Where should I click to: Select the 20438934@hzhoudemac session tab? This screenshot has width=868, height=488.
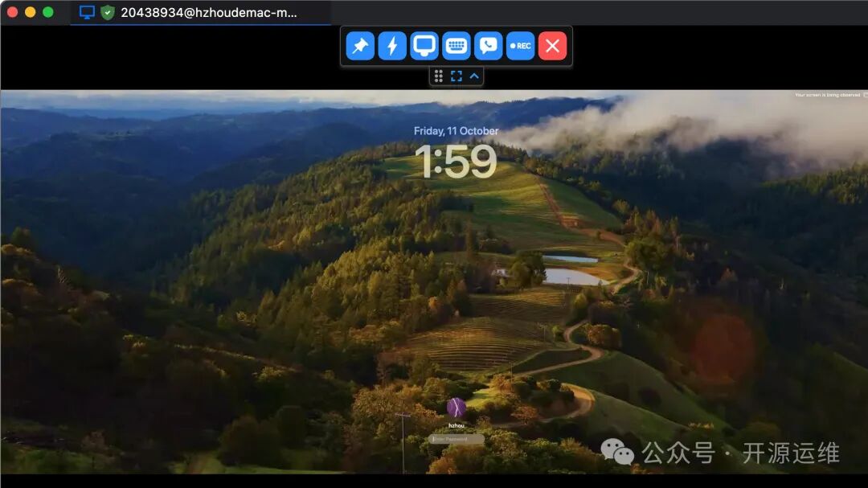[201, 13]
